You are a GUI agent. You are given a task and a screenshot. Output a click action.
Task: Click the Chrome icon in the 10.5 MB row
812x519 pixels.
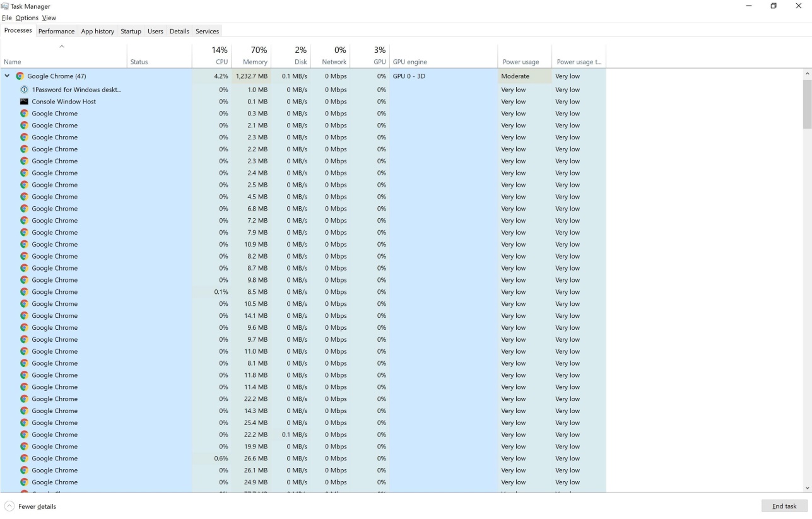click(x=24, y=304)
